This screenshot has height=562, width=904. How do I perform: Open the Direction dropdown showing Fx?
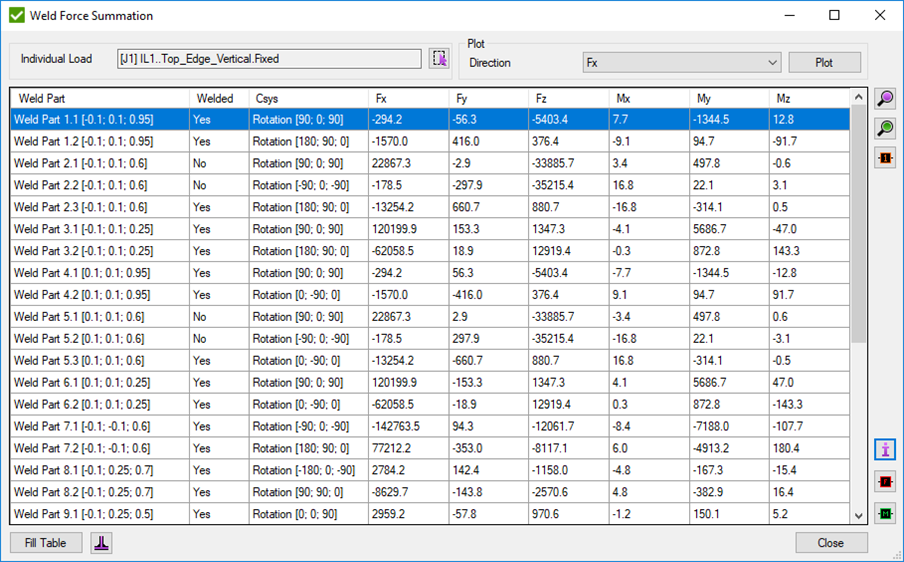pyautogui.click(x=682, y=63)
